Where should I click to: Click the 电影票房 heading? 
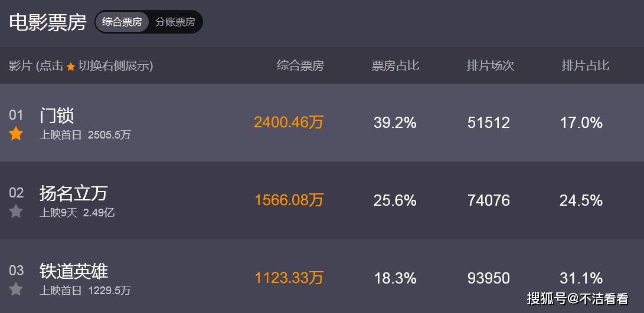[x=48, y=22]
